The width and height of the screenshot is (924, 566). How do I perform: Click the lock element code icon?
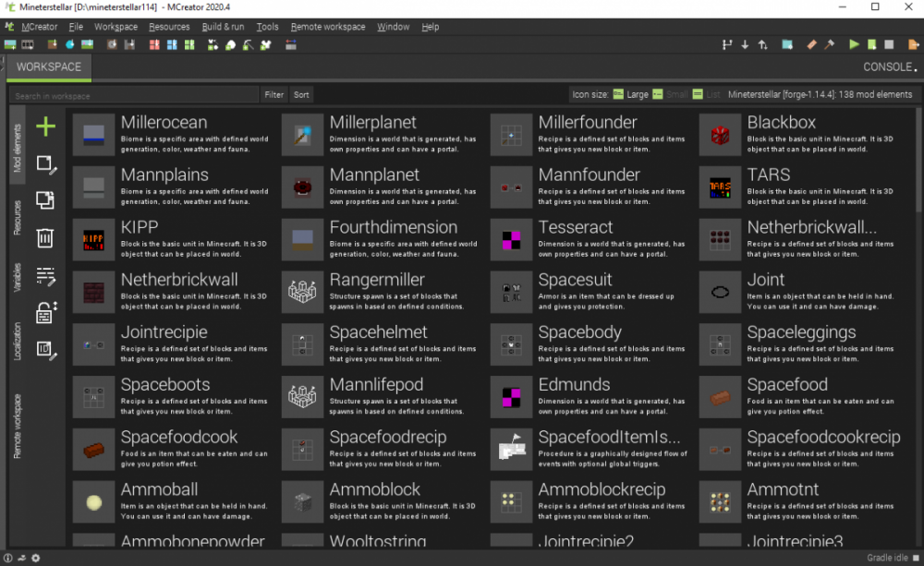(45, 313)
